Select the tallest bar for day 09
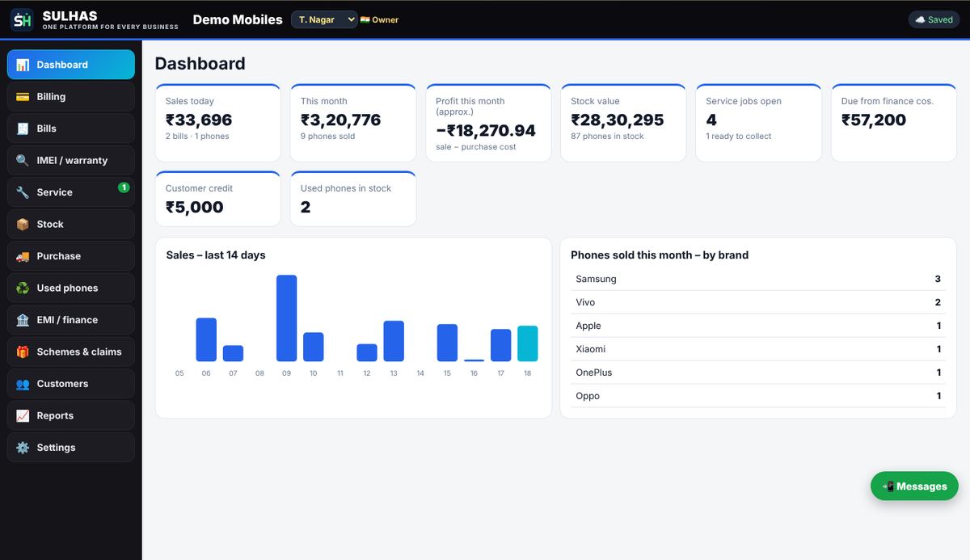Image resolution: width=970 pixels, height=560 pixels. 286,318
